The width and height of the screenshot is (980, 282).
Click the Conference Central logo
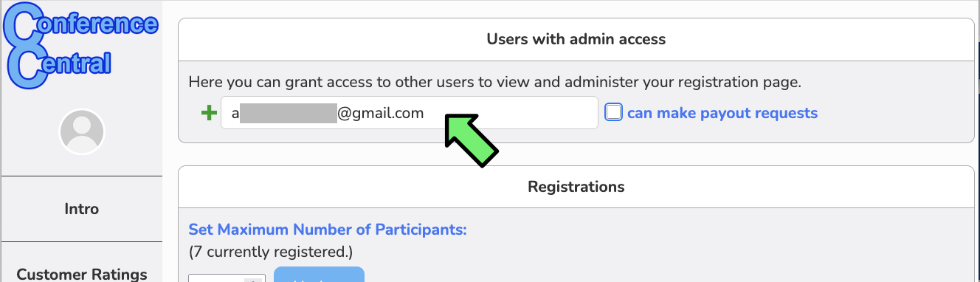tap(80, 44)
